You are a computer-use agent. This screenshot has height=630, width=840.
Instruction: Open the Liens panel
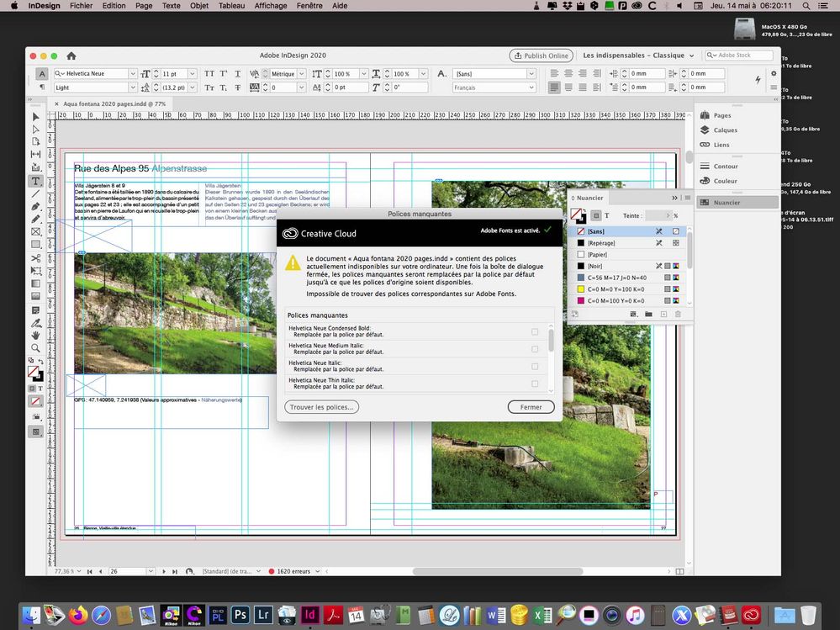721,145
